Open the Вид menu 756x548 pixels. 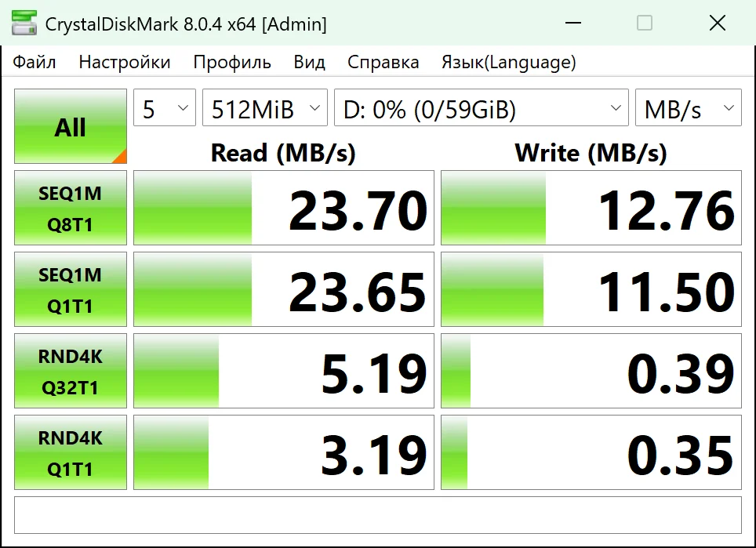tap(309, 62)
